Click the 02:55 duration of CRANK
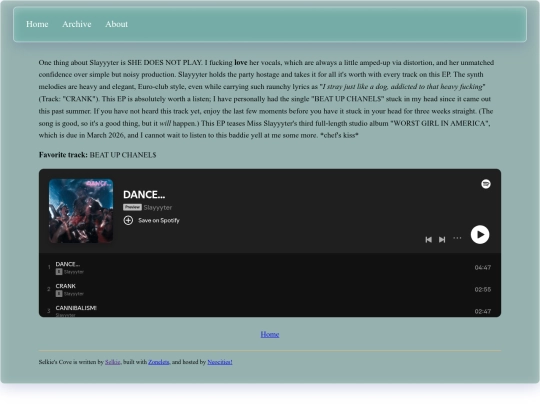Viewport: 540px width, 405px height. pos(482,289)
